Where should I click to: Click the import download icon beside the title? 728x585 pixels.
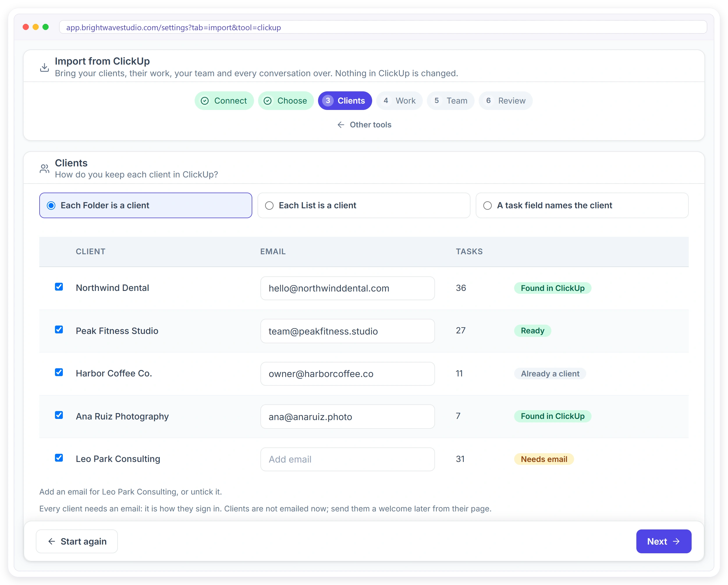coord(44,67)
